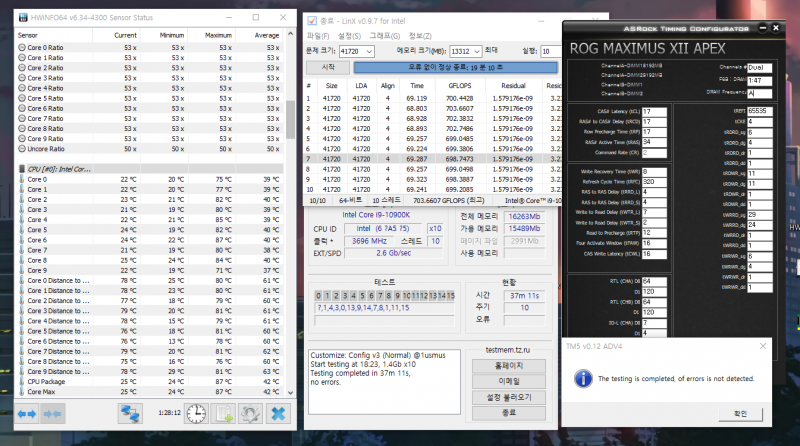The image size is (800, 446).
Task: Open problem size 41720 dropdown in LinX
Action: click(x=369, y=52)
